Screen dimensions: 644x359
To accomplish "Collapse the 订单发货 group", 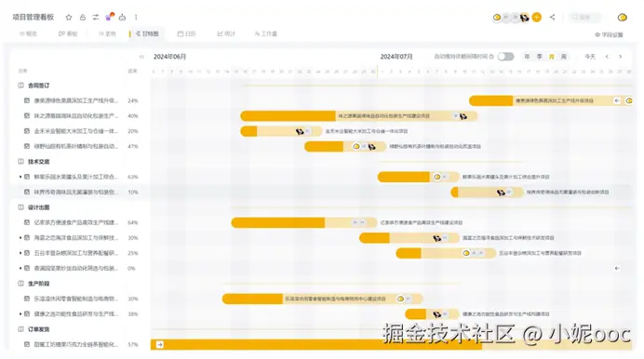I will [21, 329].
